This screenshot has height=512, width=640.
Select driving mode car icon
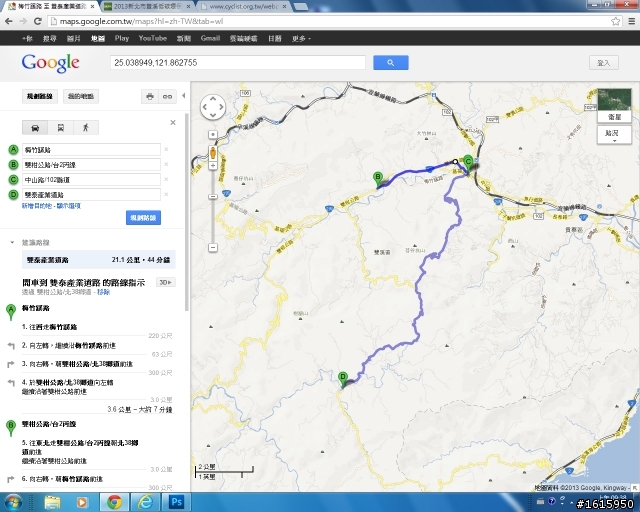35,128
